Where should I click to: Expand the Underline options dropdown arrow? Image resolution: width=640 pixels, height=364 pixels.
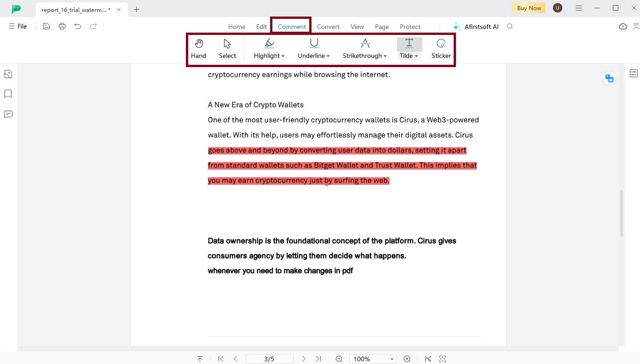(x=328, y=56)
